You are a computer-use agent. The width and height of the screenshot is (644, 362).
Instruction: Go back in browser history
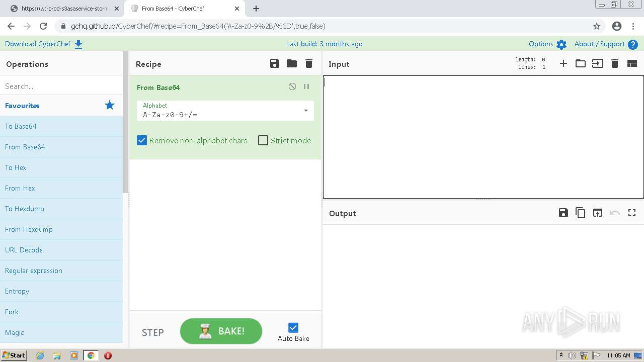click(x=11, y=26)
